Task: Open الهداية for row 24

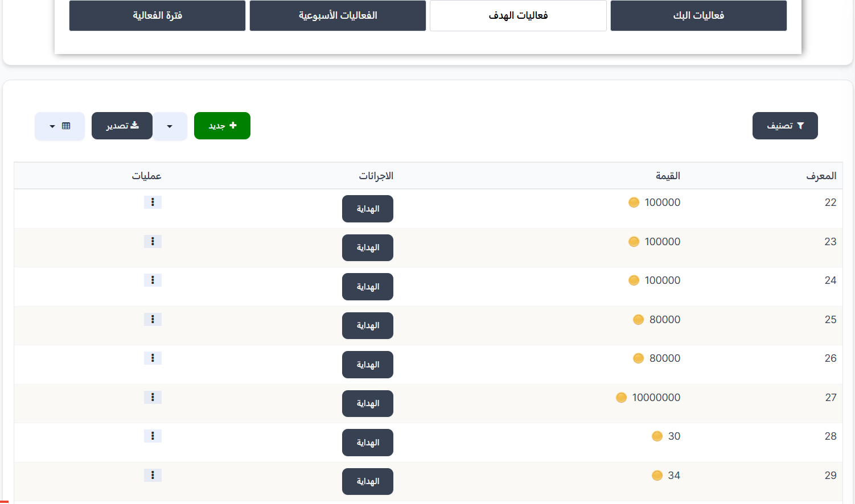Action: tap(368, 287)
